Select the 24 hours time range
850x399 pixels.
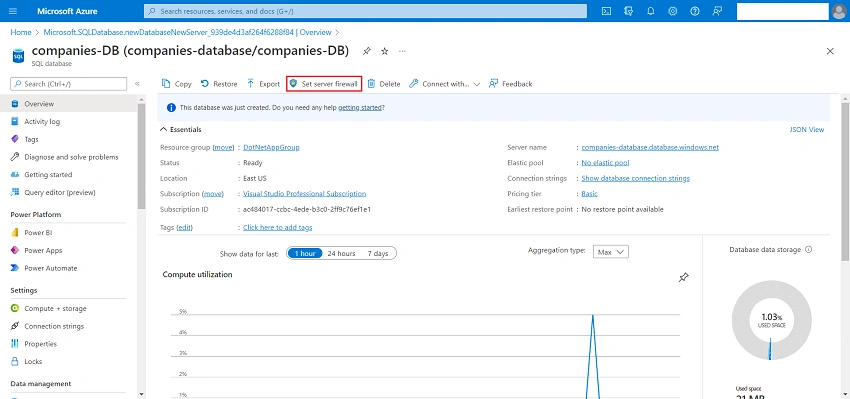(x=341, y=253)
